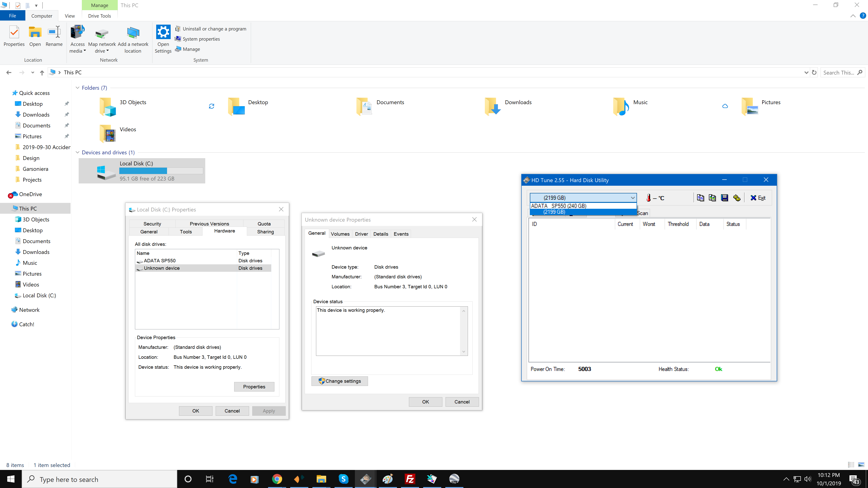Screen dimensions: 868x488
Task: Open the HD Tune drive selection combo box
Action: click(583, 198)
